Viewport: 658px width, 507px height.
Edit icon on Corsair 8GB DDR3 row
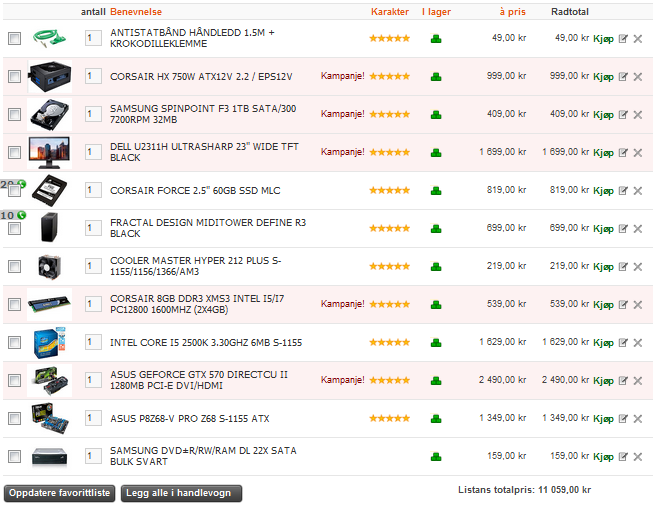coord(623,304)
